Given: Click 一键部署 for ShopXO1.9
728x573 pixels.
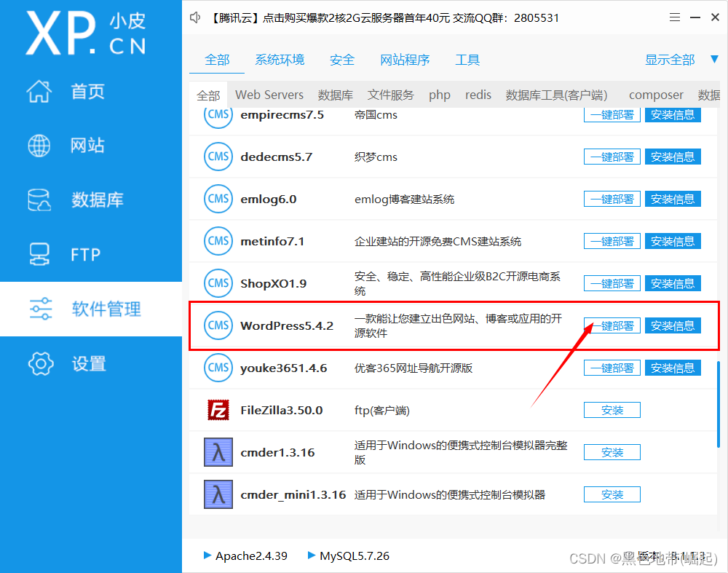Looking at the screenshot, I should point(612,284).
